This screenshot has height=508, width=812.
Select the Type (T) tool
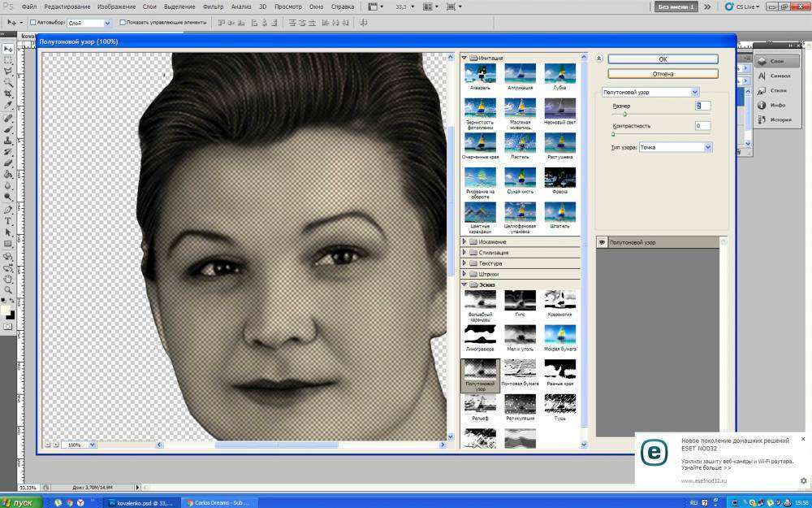[8, 220]
